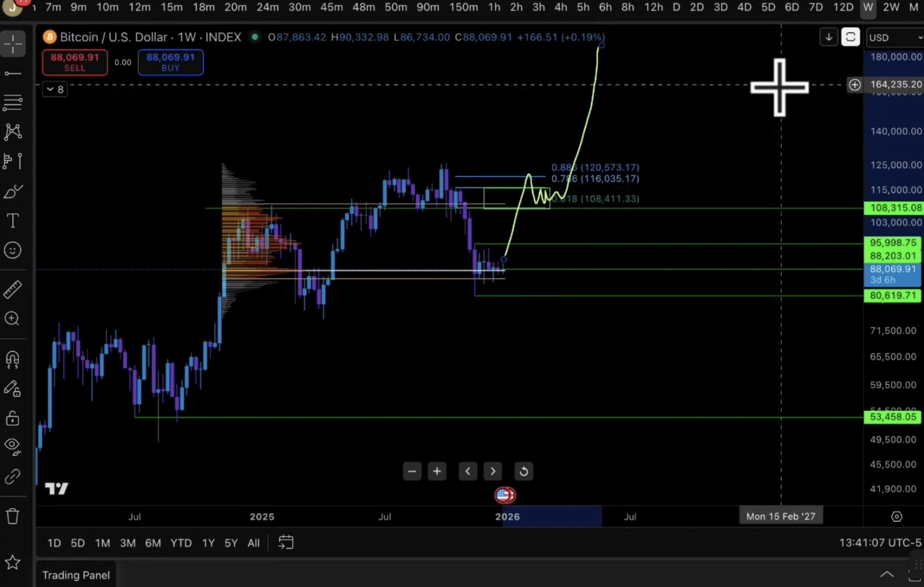Select the 6M date range

pos(153,543)
